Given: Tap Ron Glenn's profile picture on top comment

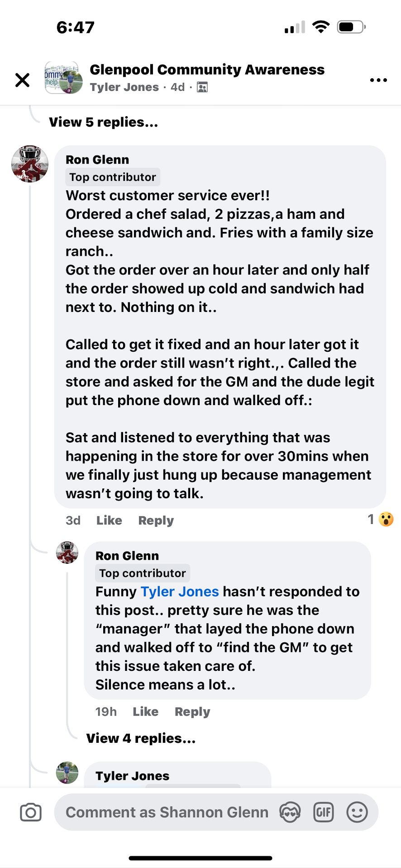Looking at the screenshot, I should click(30, 164).
